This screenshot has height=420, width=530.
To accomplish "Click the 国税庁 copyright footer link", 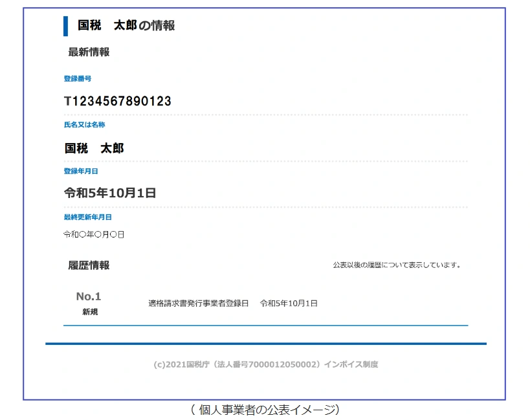I will pyautogui.click(x=182, y=364).
